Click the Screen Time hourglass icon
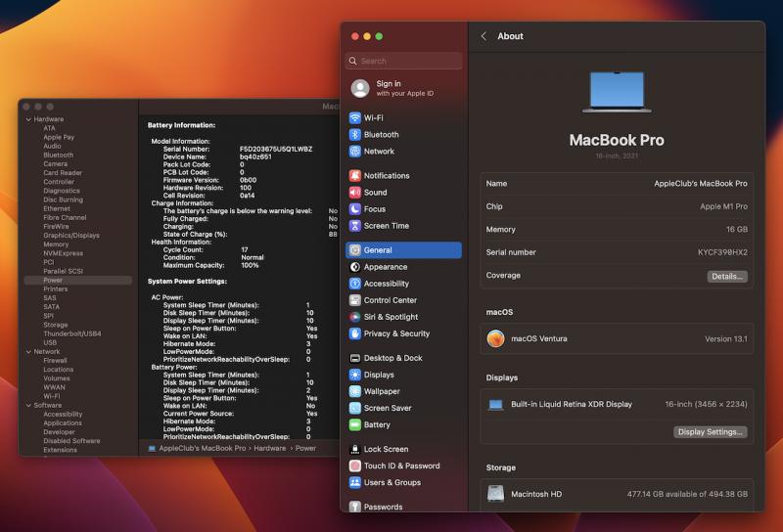 pyautogui.click(x=354, y=226)
